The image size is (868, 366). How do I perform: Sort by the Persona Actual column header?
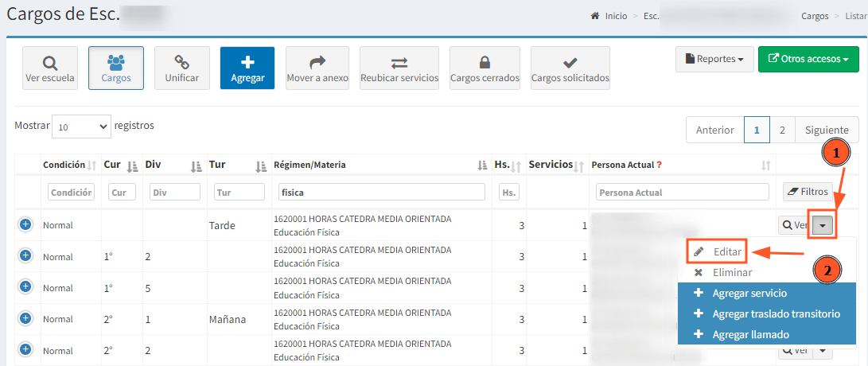pyautogui.click(x=682, y=165)
